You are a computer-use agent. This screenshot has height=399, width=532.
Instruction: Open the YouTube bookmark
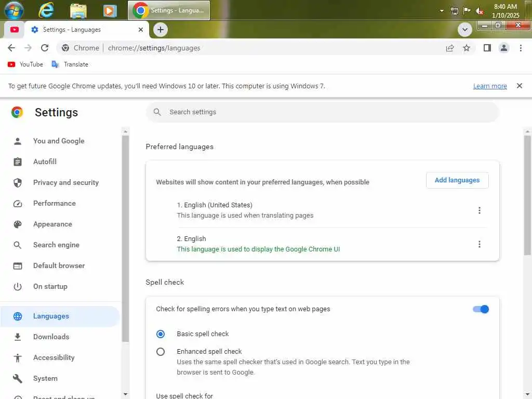(25, 64)
